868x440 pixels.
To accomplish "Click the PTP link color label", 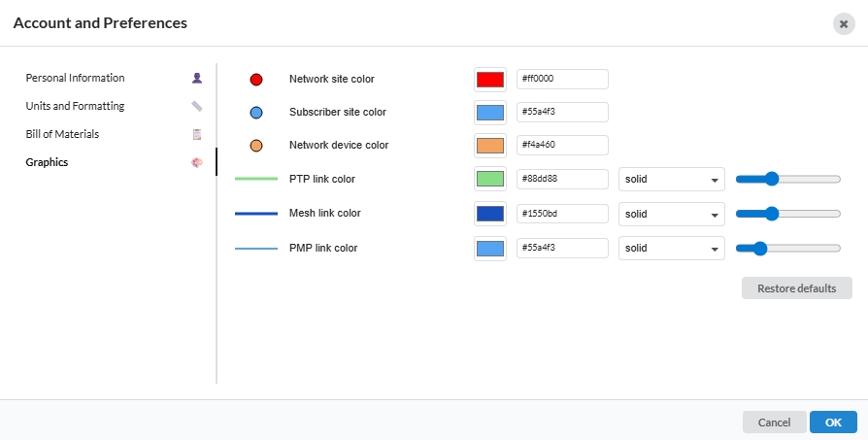I will click(322, 180).
